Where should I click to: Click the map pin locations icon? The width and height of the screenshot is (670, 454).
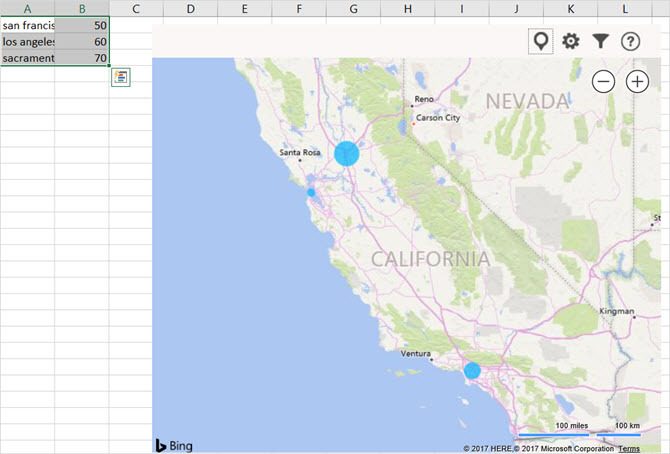pyautogui.click(x=541, y=41)
